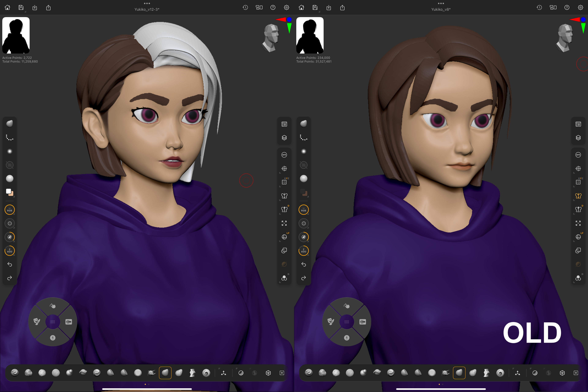Image resolution: width=588 pixels, height=392 pixels.
Task: Open white and tan color swatch in Yukiko_v12-3
Action: coord(9,192)
